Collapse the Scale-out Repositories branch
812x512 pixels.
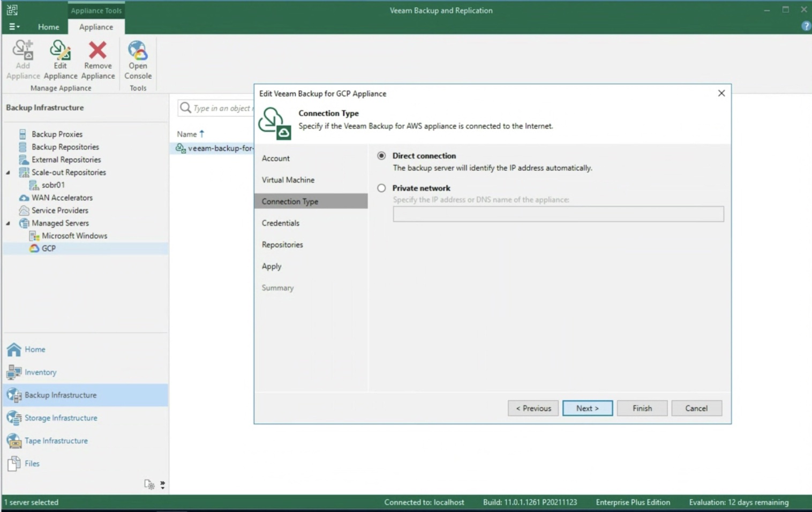8,172
